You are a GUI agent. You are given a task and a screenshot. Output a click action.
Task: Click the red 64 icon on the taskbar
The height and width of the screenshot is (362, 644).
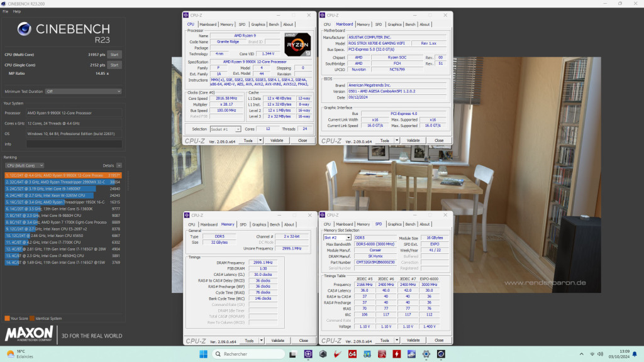353,353
